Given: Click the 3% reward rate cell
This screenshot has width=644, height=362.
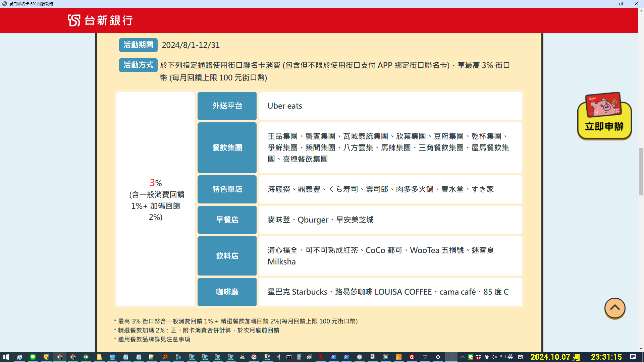Looking at the screenshot, I should tap(156, 199).
